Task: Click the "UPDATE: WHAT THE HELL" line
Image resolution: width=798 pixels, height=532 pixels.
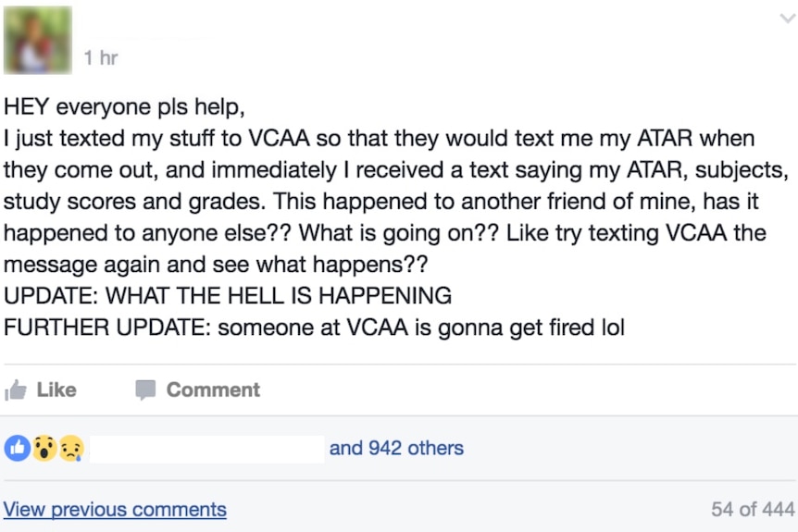Action: point(228,295)
